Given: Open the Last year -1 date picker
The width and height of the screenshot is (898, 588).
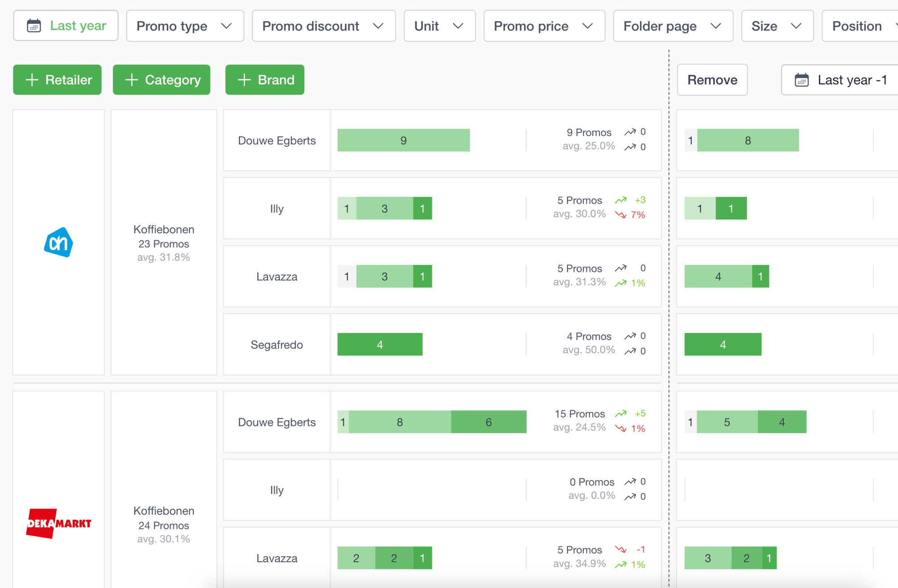Looking at the screenshot, I should [840, 80].
